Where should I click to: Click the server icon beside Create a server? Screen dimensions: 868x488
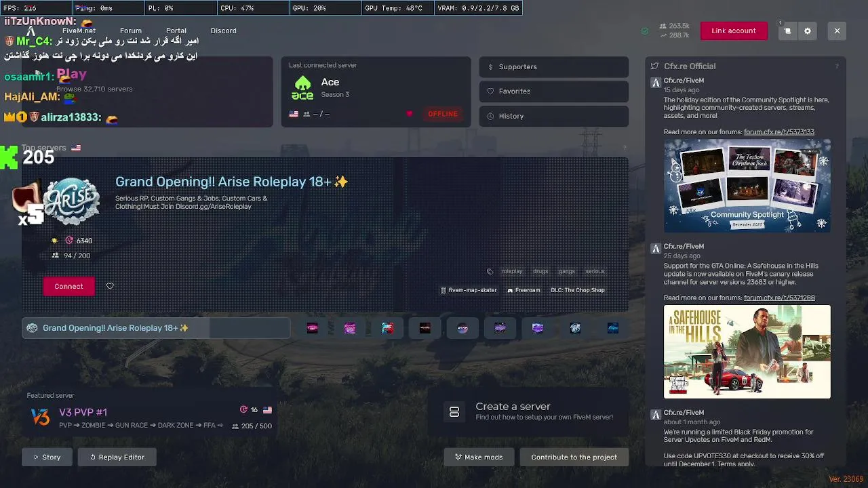[x=454, y=412]
